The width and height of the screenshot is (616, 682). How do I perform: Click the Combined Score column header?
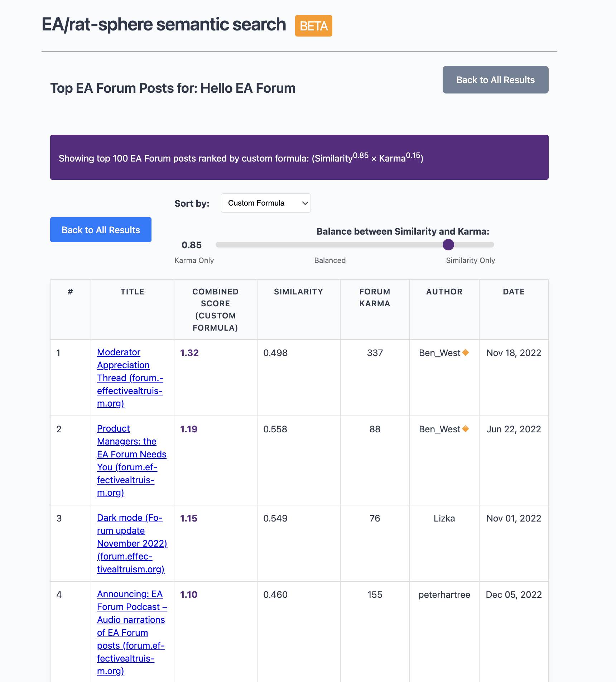(x=215, y=309)
